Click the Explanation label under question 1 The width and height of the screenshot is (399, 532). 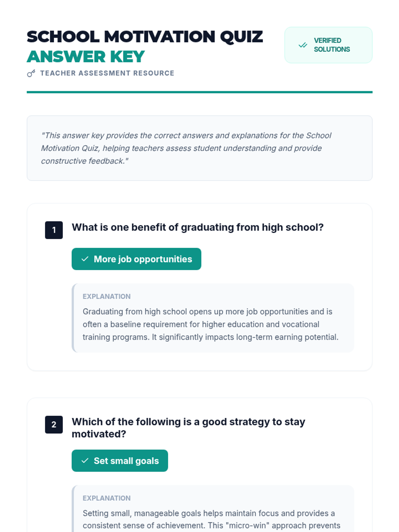pos(106,296)
